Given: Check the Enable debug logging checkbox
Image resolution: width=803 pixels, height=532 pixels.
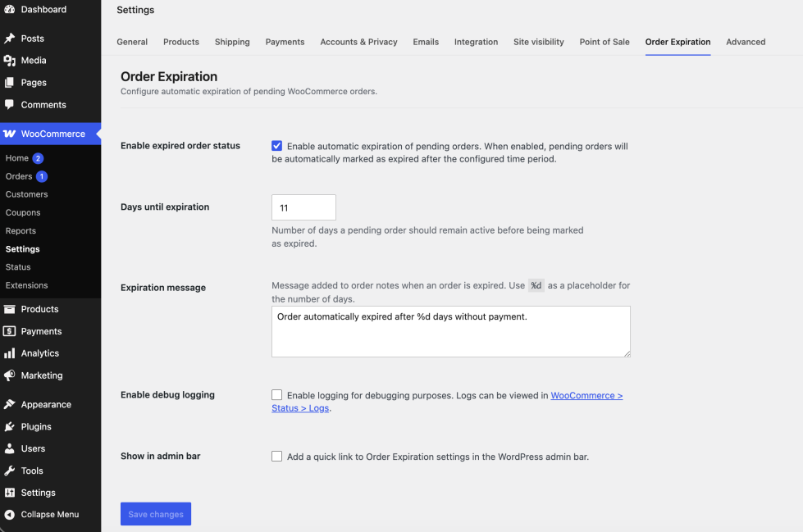Looking at the screenshot, I should [276, 395].
